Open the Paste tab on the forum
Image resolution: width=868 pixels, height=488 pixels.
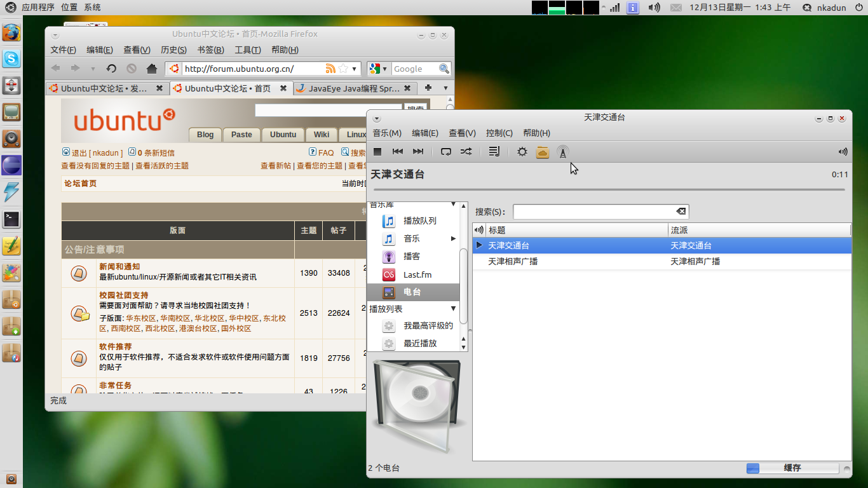241,135
